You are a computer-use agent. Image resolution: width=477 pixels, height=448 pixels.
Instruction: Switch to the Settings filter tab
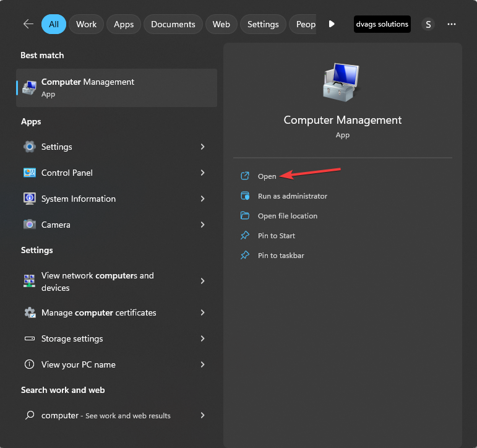coord(263,24)
